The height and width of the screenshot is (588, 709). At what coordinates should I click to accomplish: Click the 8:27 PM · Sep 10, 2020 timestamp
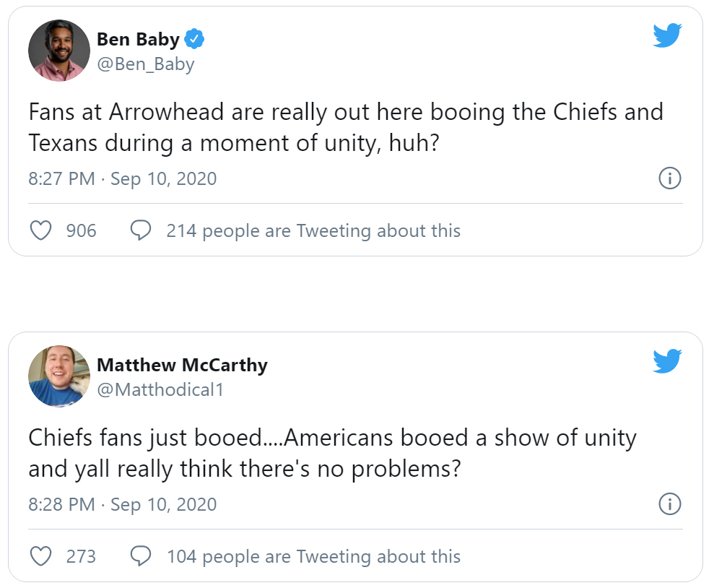point(123,178)
